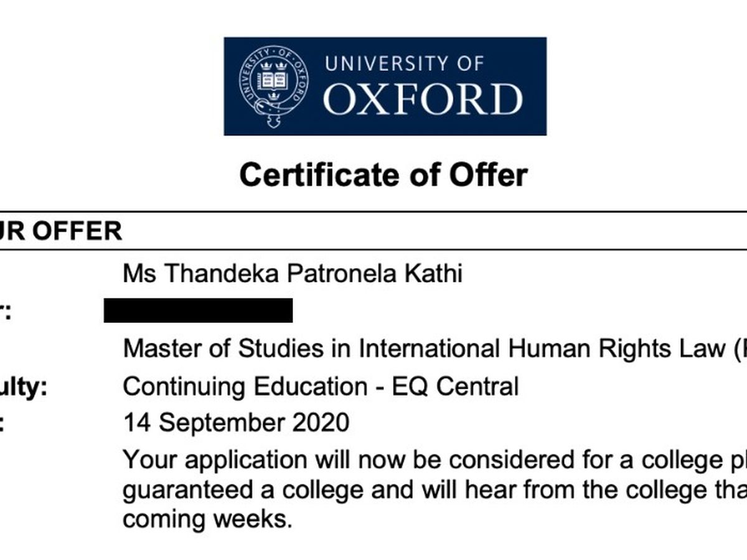The image size is (747, 560).
Task: Click the "Continuing Education" text
Action: pos(245,387)
